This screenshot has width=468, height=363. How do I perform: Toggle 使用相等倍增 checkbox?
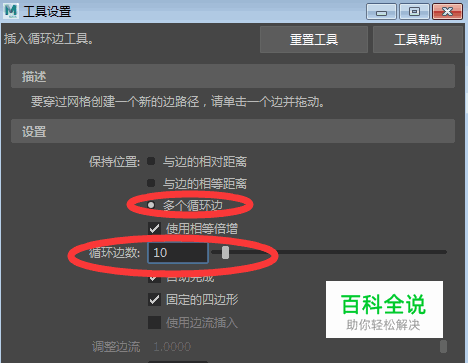pos(154,229)
